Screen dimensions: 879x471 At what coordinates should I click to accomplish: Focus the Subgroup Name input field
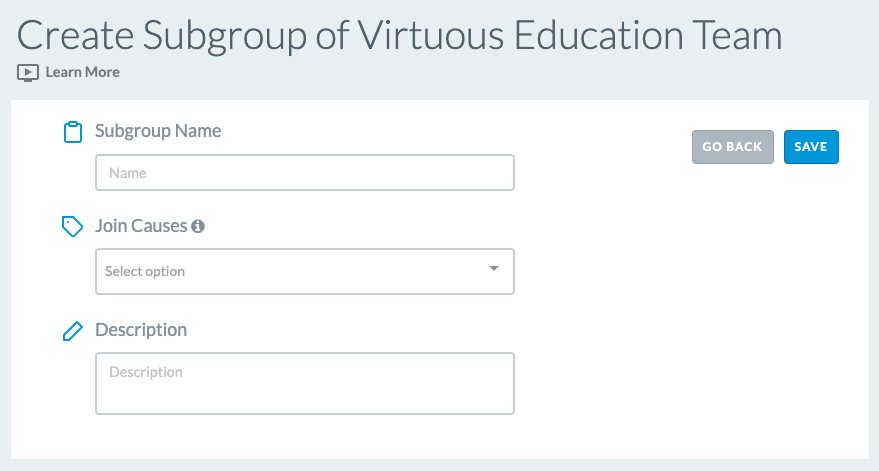coord(305,173)
